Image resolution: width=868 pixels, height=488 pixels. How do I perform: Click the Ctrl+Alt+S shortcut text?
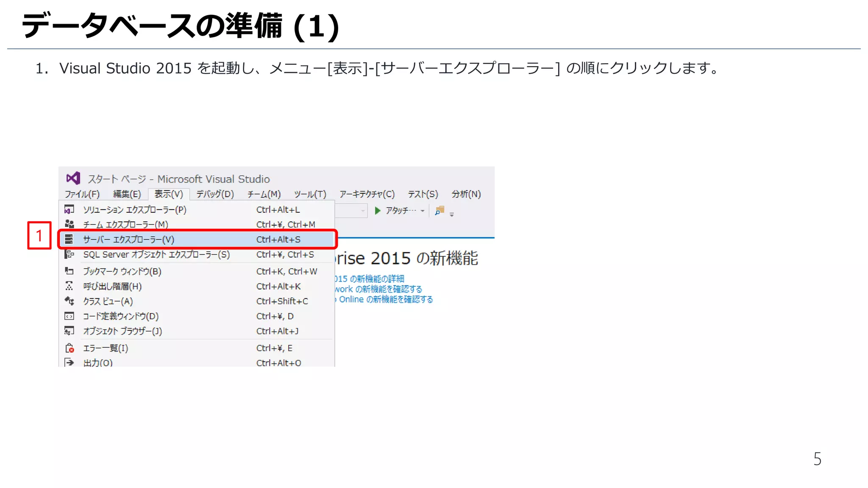coord(278,240)
